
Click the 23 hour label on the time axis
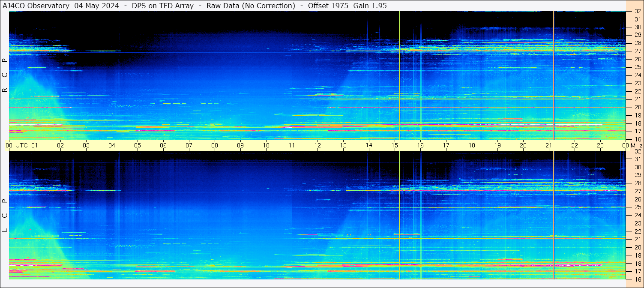tap(600, 145)
